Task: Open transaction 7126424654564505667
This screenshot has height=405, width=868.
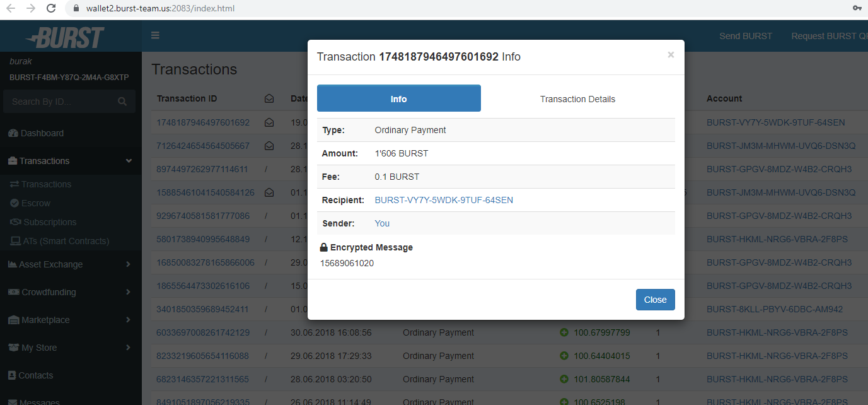Action: coord(203,146)
